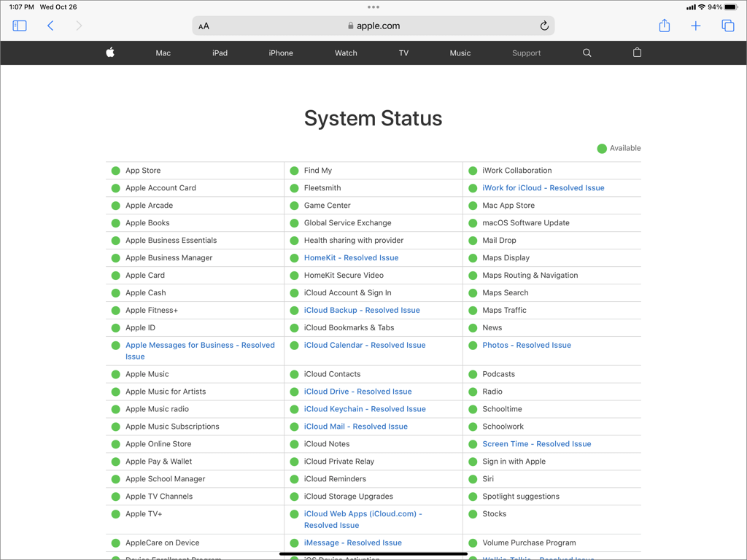View Apple Messages for Business resolved issue
747x560 pixels.
[200, 351]
